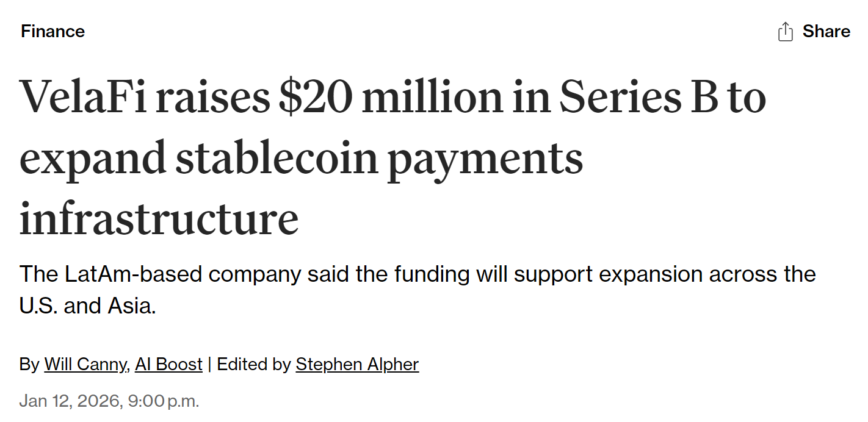Click the Share text label
Screen dimensions: 868x422
(x=826, y=32)
